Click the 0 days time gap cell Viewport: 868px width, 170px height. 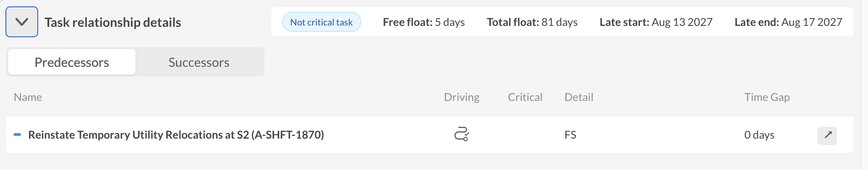pos(759,135)
